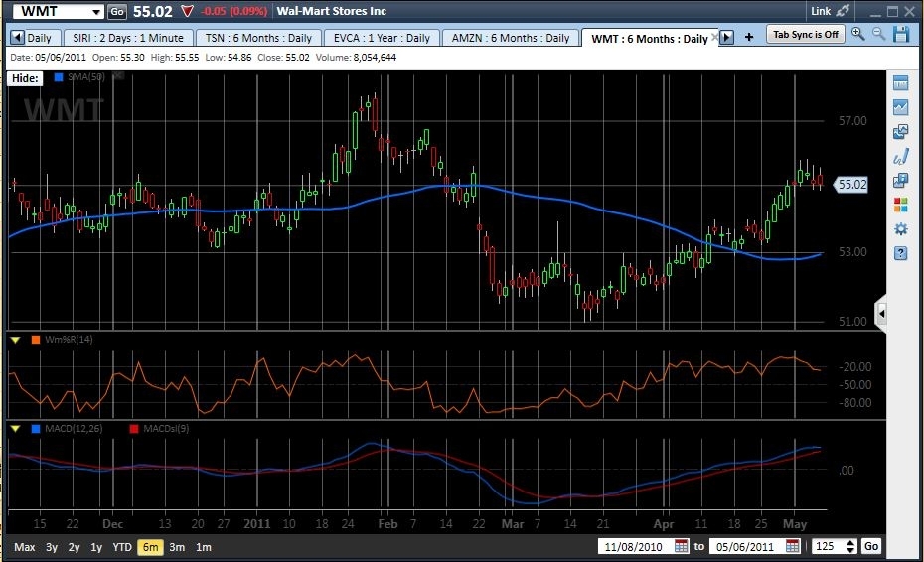
Task: Click the Volume: 8,054,644 readout
Action: click(356, 58)
